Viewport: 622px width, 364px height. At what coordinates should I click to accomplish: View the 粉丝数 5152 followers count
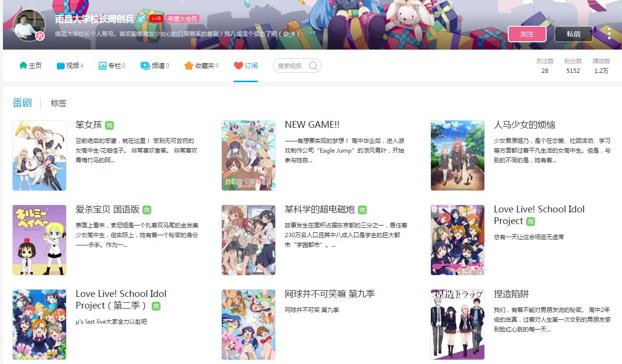573,66
